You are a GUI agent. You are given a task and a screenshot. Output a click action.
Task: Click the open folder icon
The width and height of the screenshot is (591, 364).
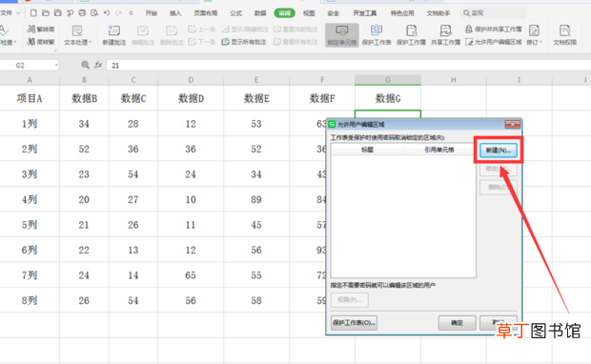point(46,13)
